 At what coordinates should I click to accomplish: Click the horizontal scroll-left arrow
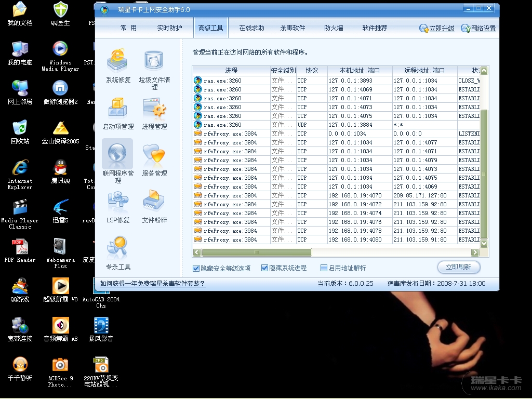[197, 252]
